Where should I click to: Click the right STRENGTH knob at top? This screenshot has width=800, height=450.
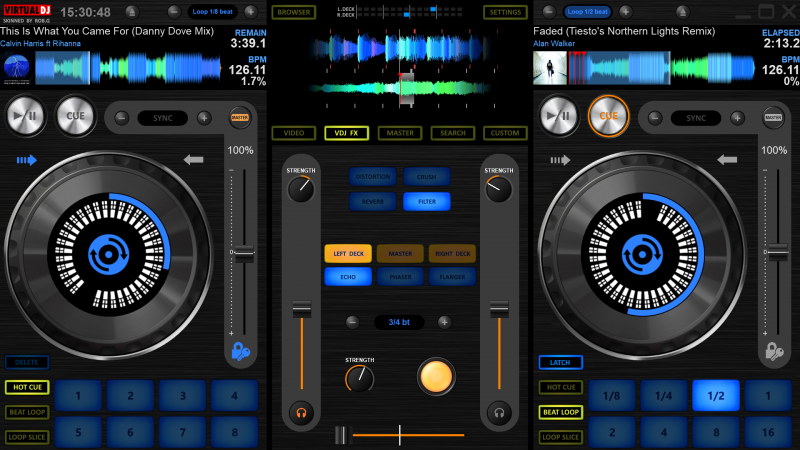498,189
